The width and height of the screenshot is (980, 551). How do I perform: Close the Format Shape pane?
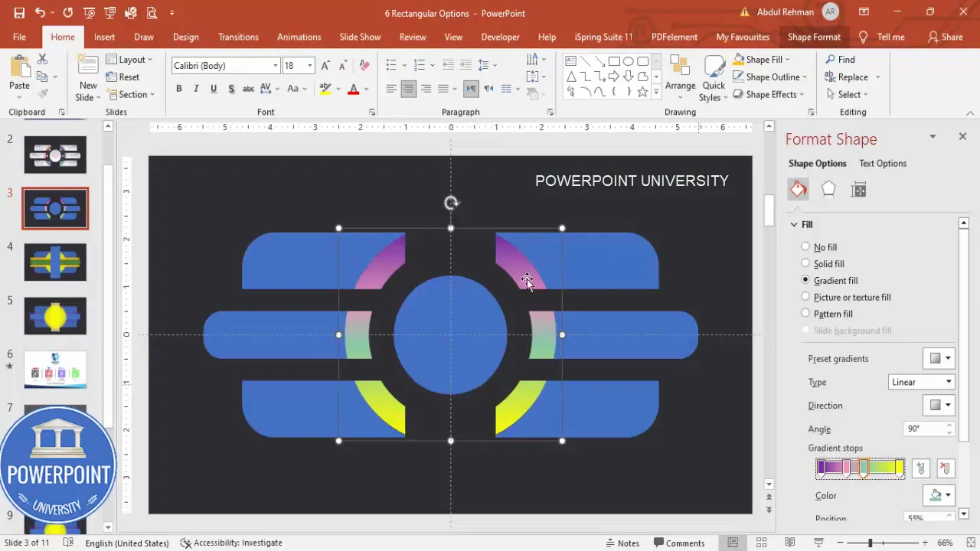962,136
